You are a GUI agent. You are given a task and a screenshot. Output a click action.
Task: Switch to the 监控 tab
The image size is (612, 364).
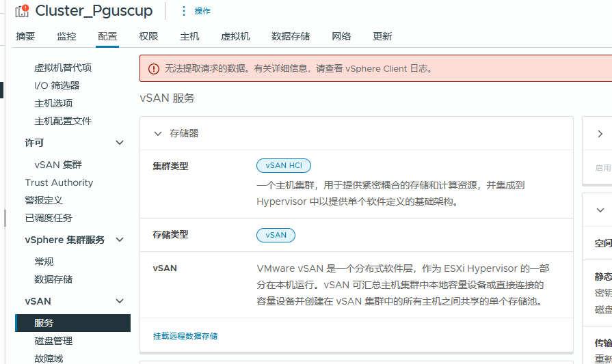click(x=66, y=36)
